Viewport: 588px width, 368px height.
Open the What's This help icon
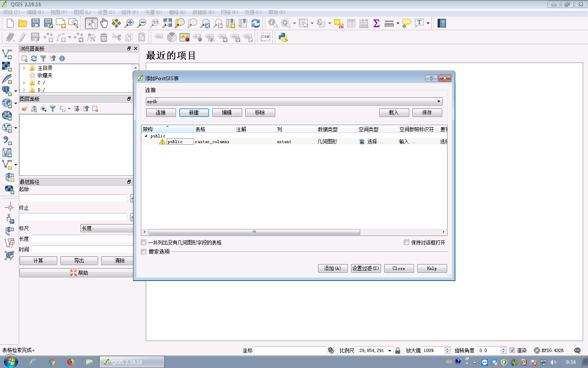pos(442,23)
